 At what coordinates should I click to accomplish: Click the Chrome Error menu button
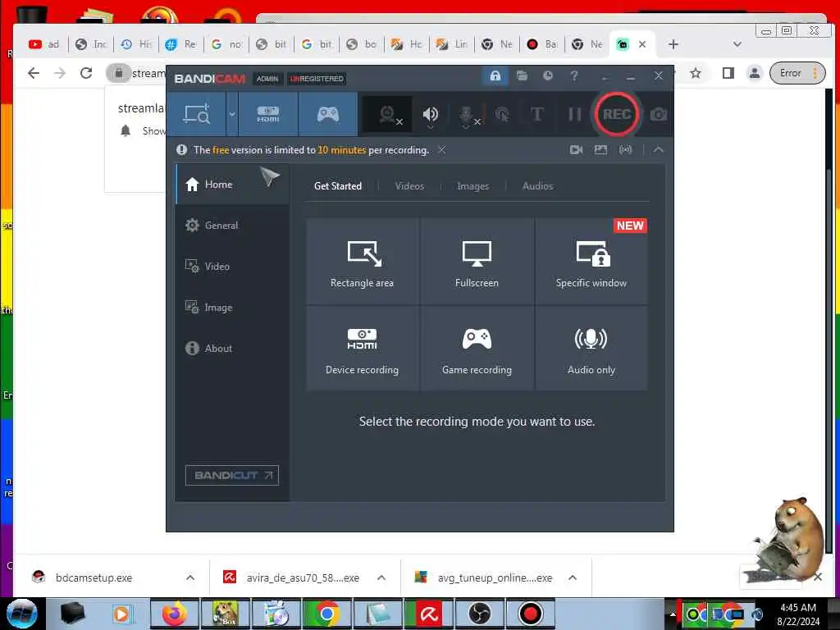point(797,73)
